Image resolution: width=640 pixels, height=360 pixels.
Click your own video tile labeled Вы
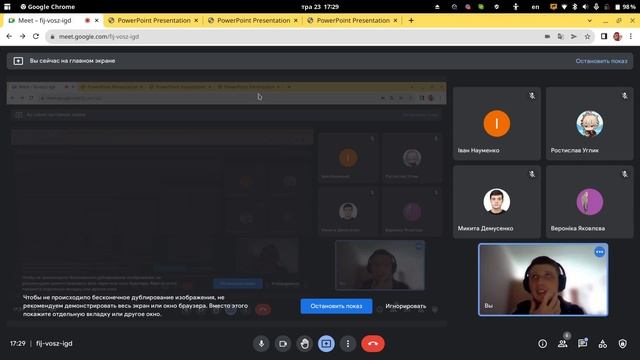pyautogui.click(x=543, y=280)
